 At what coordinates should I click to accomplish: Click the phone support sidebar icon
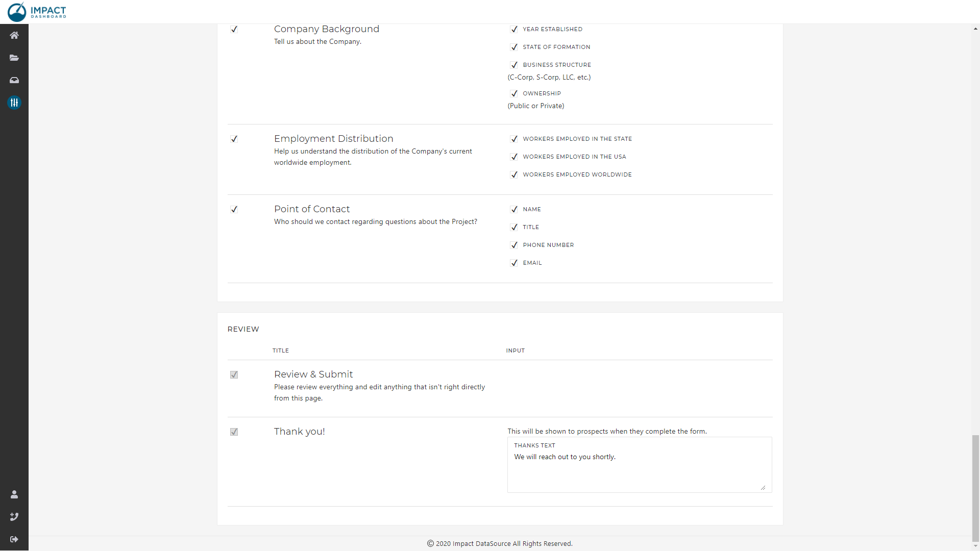[x=14, y=517]
